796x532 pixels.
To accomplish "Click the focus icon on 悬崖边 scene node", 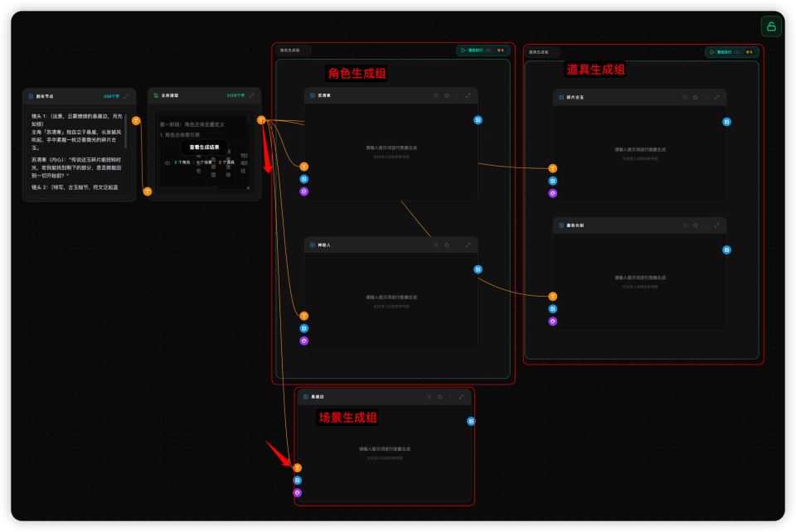I will [x=430, y=397].
